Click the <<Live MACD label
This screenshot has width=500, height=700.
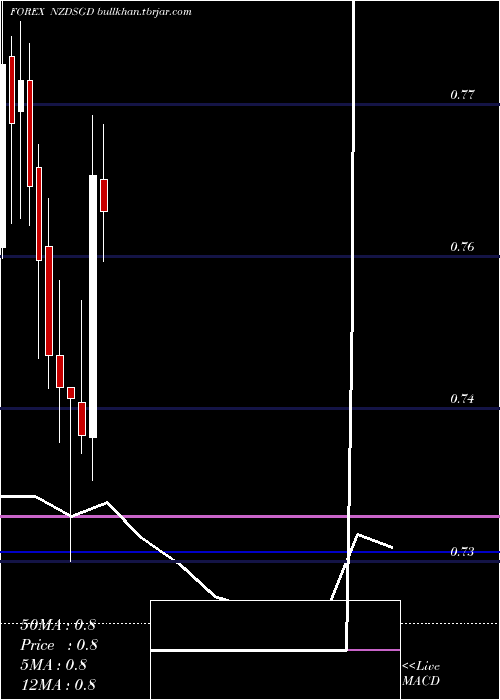coord(421,673)
